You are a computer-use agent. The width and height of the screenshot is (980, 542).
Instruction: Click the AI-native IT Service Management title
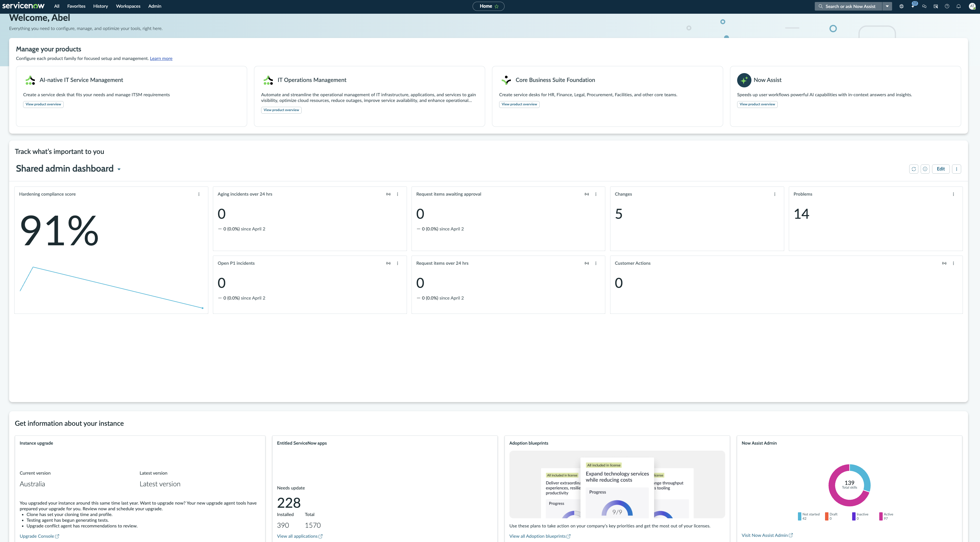click(x=81, y=80)
